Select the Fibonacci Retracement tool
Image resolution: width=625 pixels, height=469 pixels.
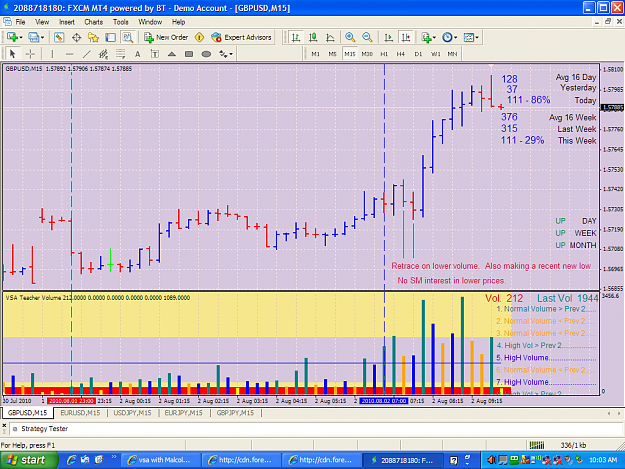coord(120,54)
